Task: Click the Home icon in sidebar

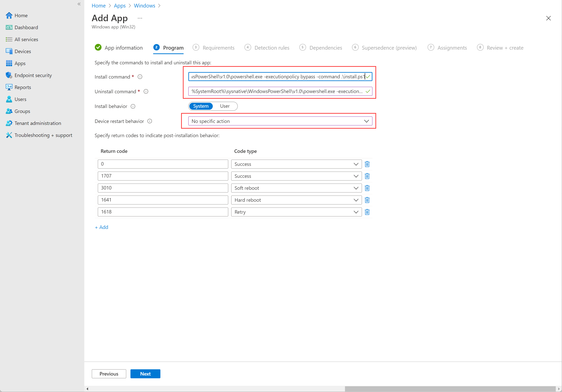Action: (9, 15)
